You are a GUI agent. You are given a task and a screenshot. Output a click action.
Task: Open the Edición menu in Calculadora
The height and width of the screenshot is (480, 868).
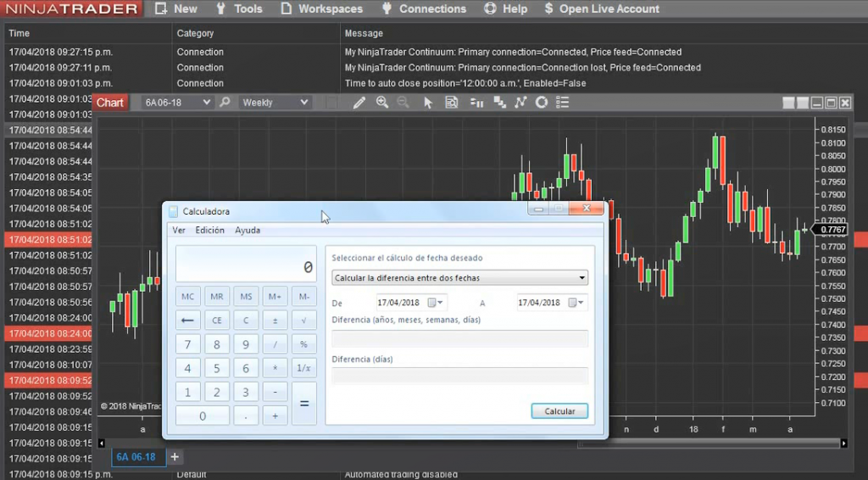[210, 231]
